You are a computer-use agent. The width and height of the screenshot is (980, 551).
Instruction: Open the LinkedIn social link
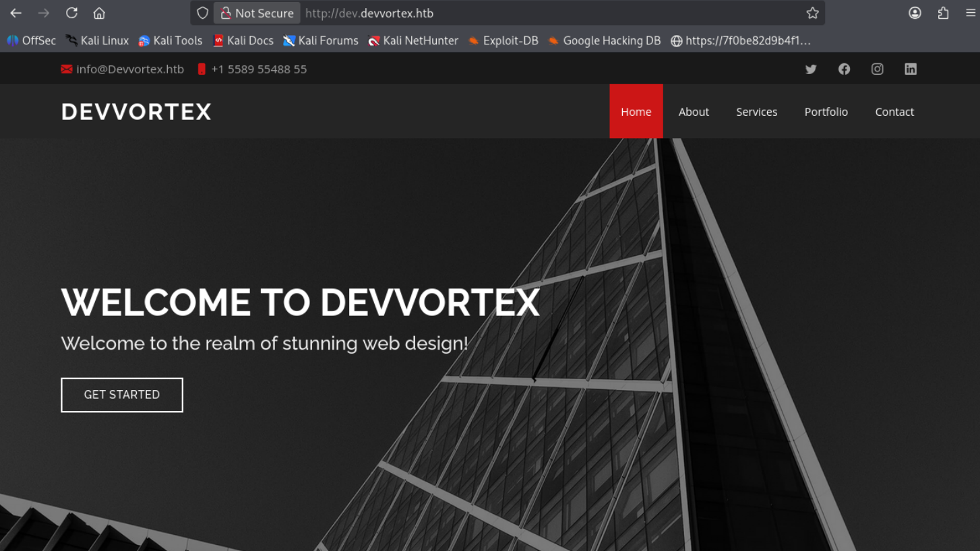click(911, 69)
